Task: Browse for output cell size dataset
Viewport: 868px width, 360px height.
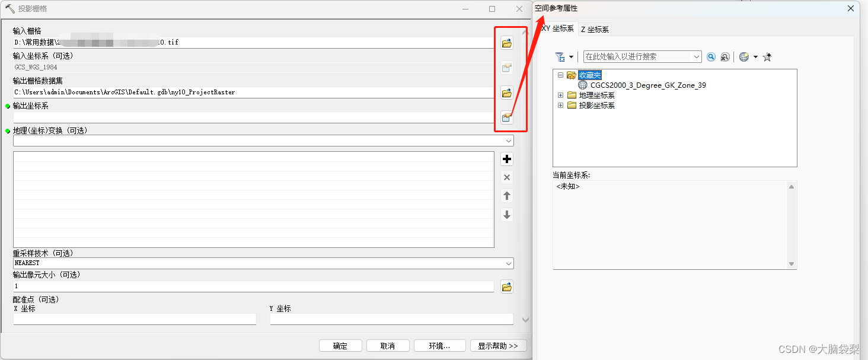Action: coord(507,287)
